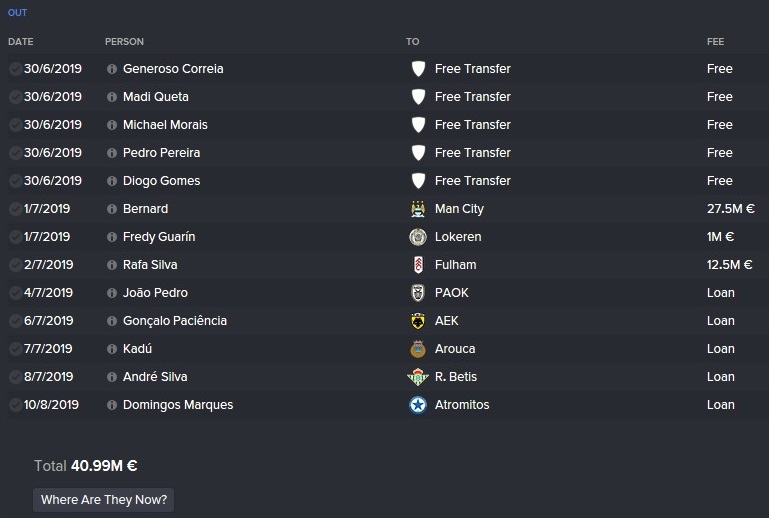Click the AEK club crest
Screen dimensions: 769x518
[418, 321]
